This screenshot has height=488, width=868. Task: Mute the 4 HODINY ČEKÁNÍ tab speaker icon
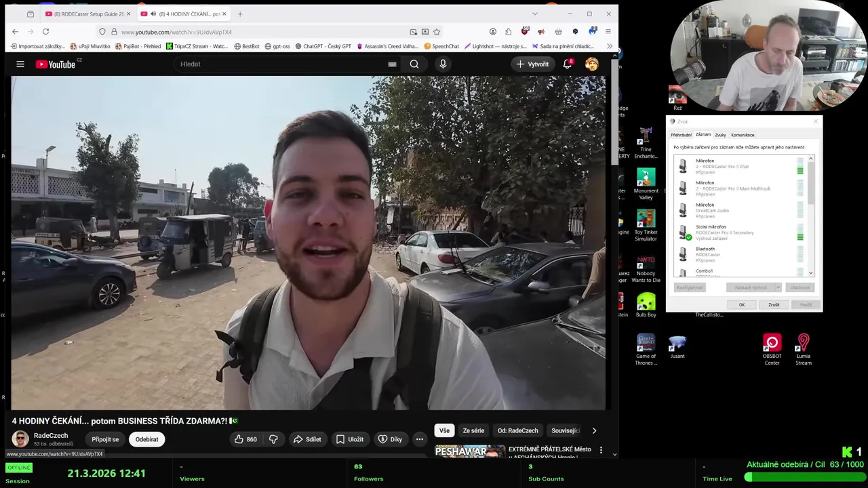click(x=153, y=14)
